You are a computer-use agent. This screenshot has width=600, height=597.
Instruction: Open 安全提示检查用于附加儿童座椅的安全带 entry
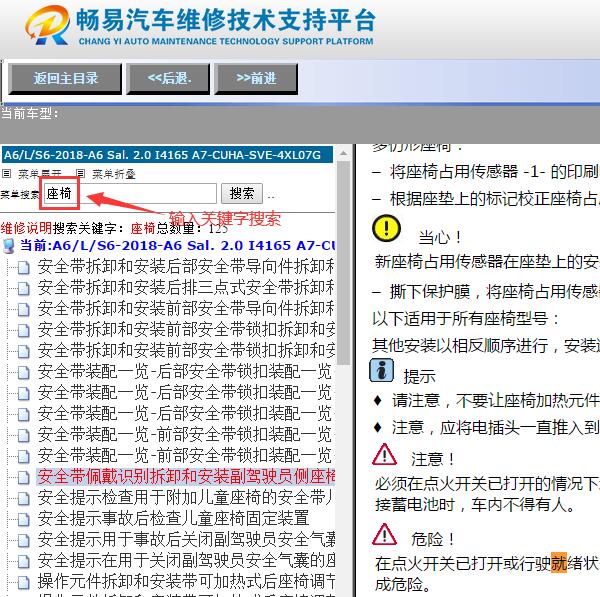(x=186, y=498)
